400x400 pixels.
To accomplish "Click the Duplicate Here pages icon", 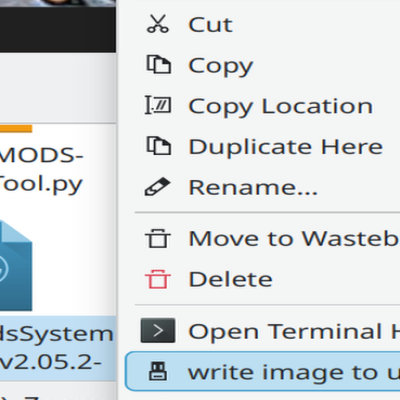I will 159,146.
